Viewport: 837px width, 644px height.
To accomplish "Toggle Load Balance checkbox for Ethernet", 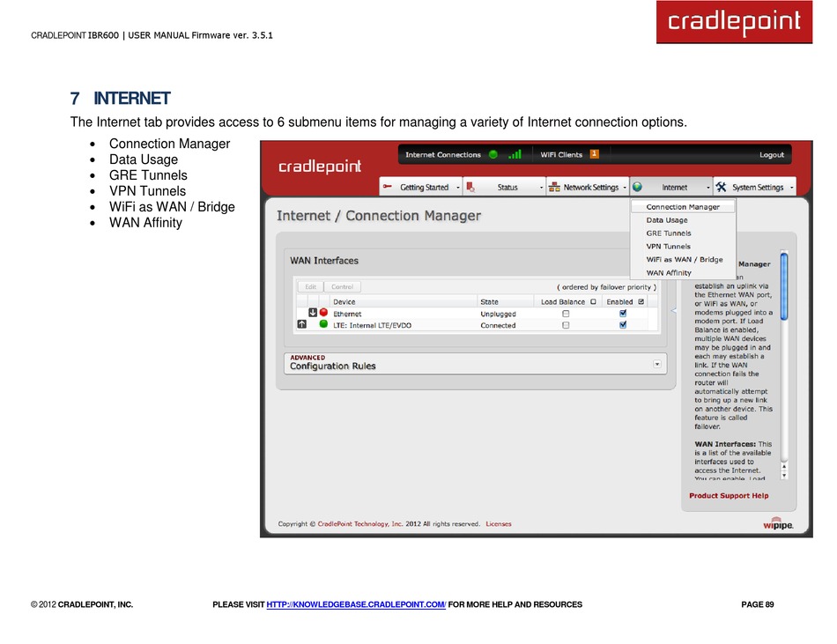I will [566, 314].
